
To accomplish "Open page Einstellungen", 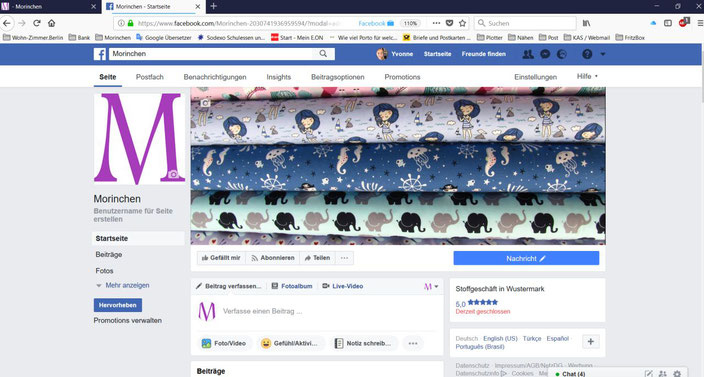I will click(x=535, y=77).
